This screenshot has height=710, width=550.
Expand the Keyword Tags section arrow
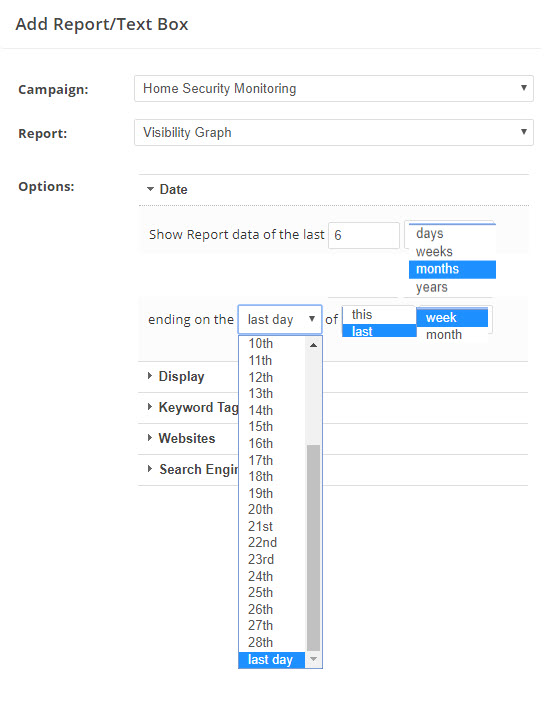pos(150,407)
